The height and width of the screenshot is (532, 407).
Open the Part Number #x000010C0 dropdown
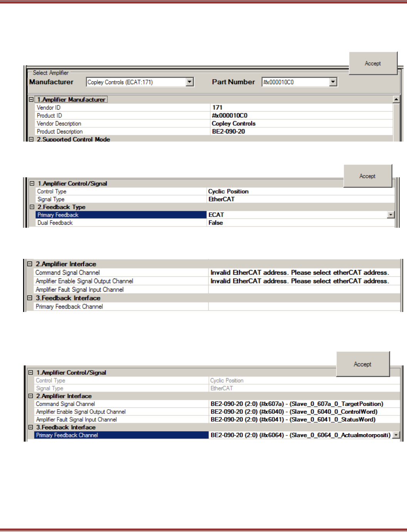click(x=333, y=82)
